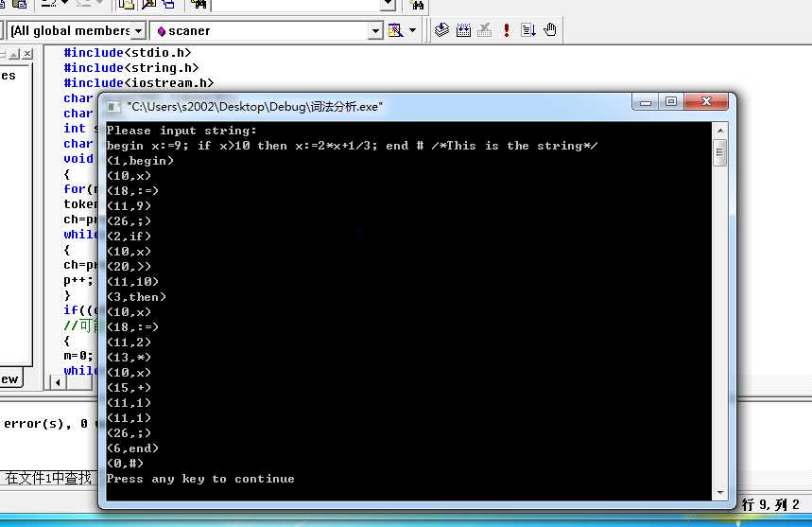Click the 'int' keyword in editor
Image resolution: width=812 pixels, height=527 pixels.
tap(75, 129)
